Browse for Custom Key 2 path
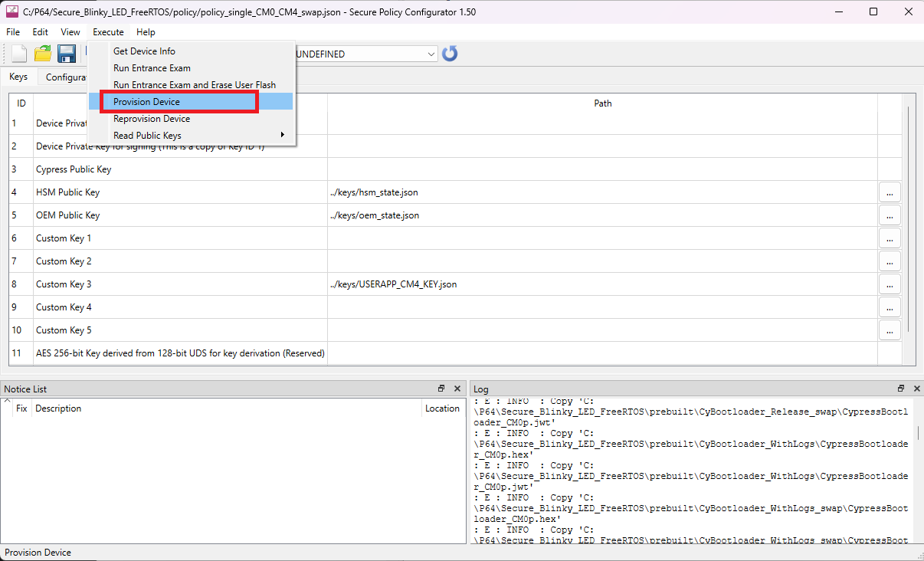The width and height of the screenshot is (924, 561). pos(889,261)
